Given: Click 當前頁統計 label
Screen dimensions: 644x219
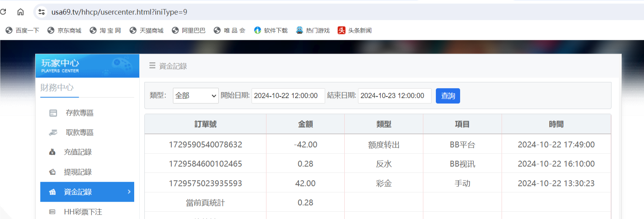Looking at the screenshot, I should (x=205, y=203).
